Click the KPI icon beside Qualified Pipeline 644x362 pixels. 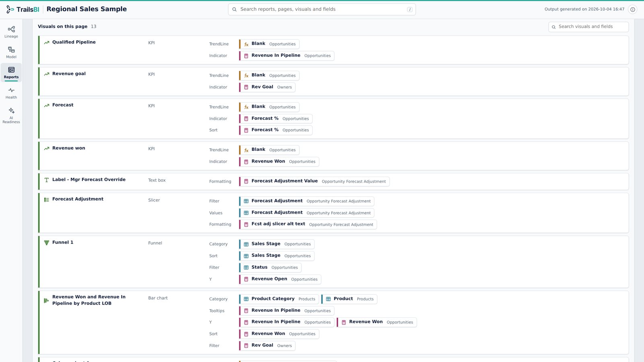(x=47, y=42)
